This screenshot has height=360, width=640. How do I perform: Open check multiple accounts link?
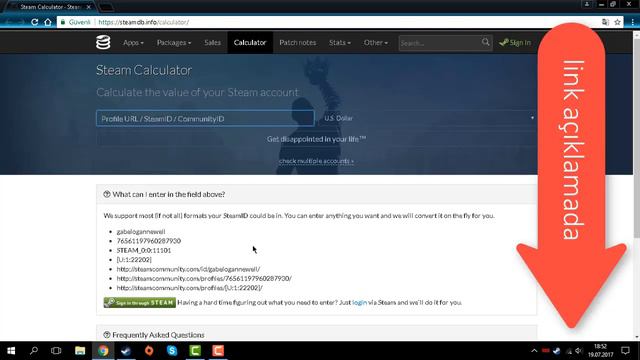[x=316, y=161]
